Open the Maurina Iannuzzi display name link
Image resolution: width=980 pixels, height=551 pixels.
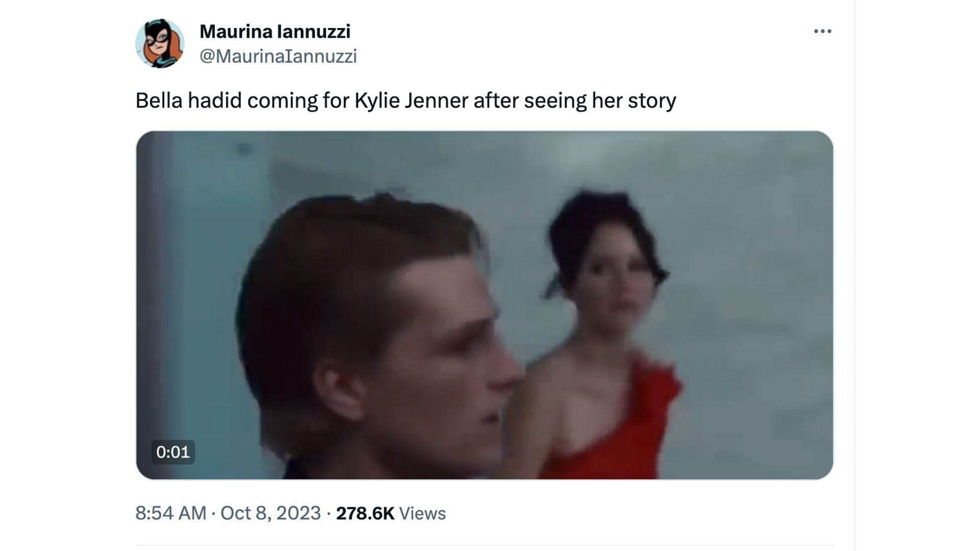275,32
